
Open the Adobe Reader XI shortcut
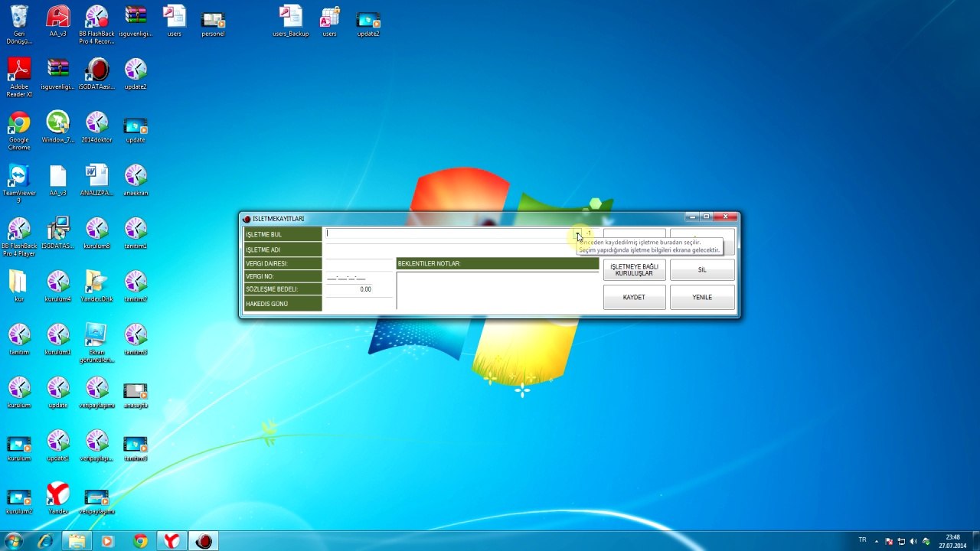19,77
